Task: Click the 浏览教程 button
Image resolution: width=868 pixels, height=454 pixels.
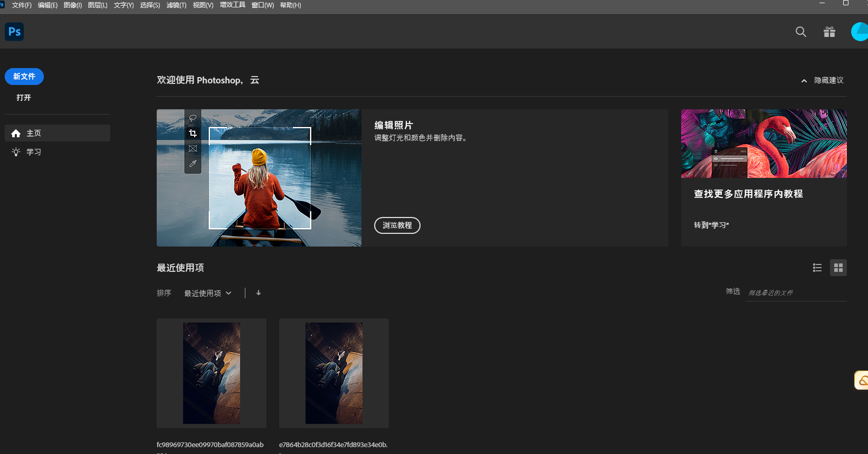Action: pos(397,225)
